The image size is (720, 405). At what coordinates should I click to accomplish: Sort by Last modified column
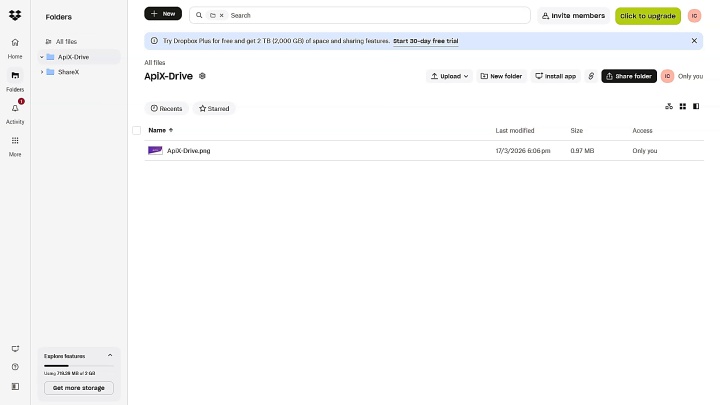[515, 130]
